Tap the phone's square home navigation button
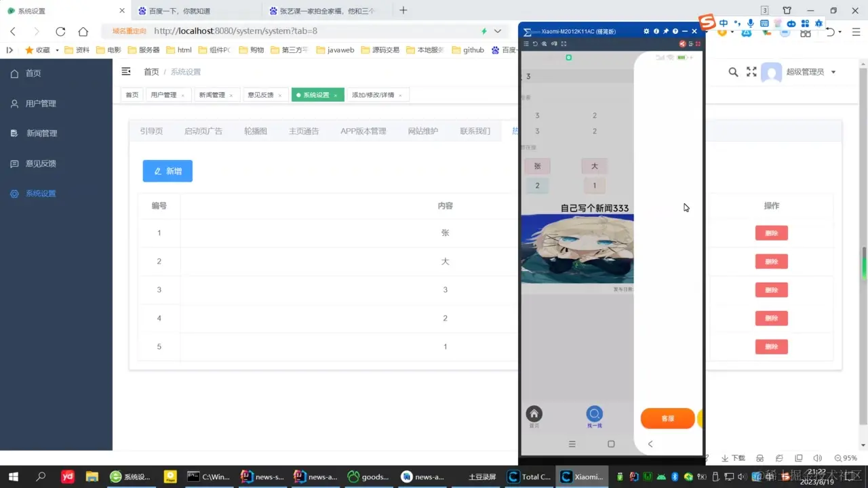868x488 pixels. [611, 444]
